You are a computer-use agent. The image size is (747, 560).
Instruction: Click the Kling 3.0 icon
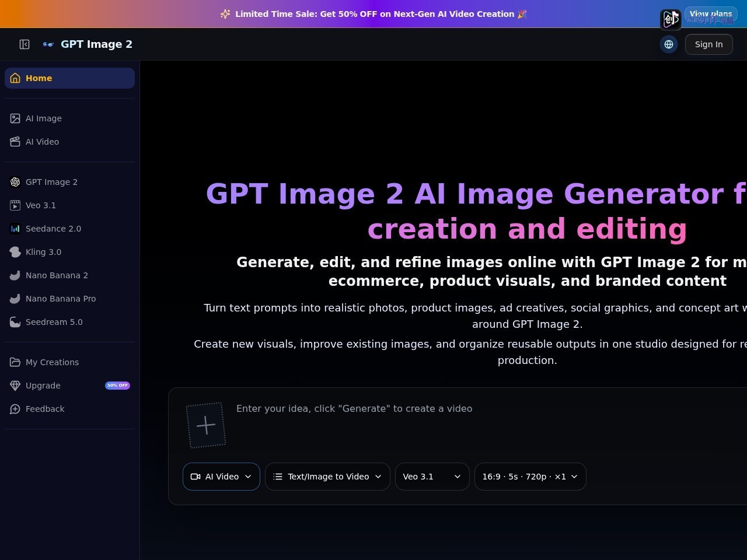coord(15,252)
